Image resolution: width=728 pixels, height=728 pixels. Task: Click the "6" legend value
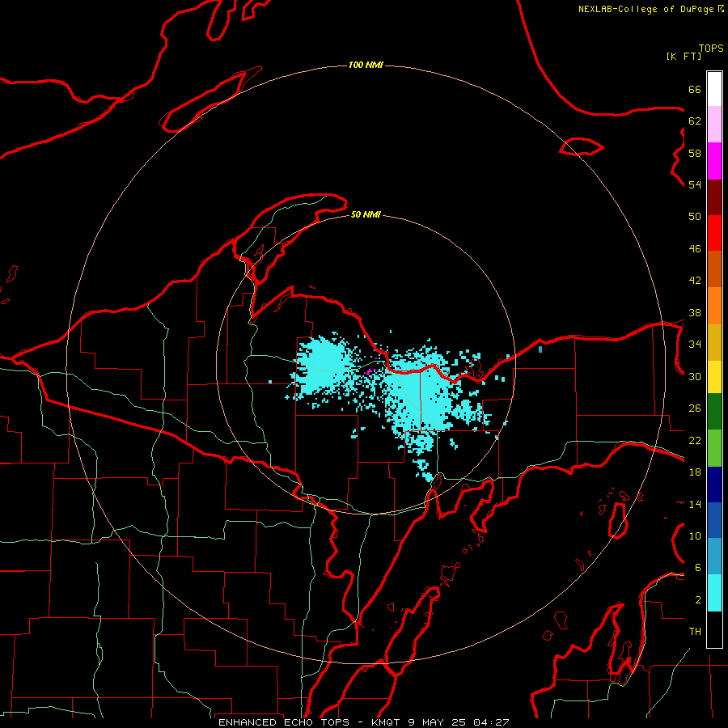698,568
